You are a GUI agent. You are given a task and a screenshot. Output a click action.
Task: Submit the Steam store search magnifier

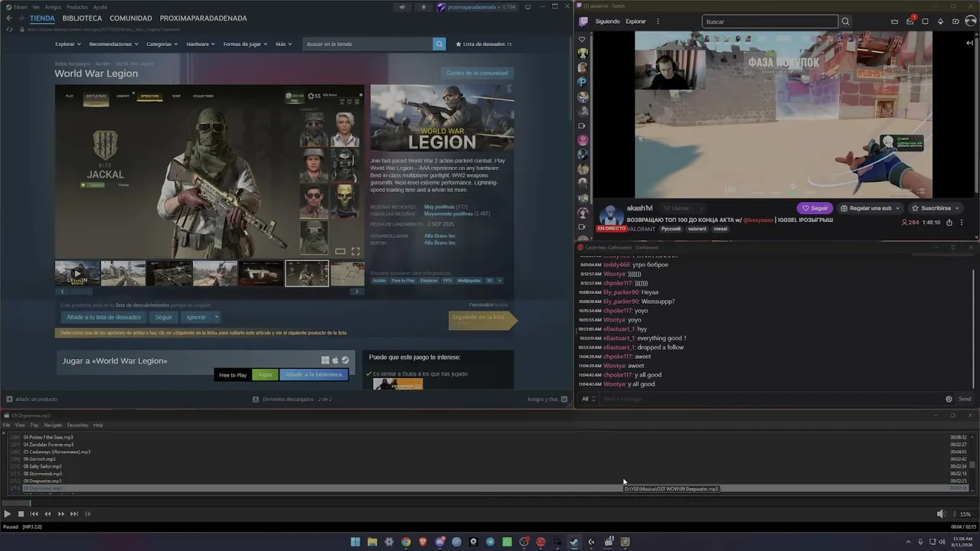pos(439,44)
